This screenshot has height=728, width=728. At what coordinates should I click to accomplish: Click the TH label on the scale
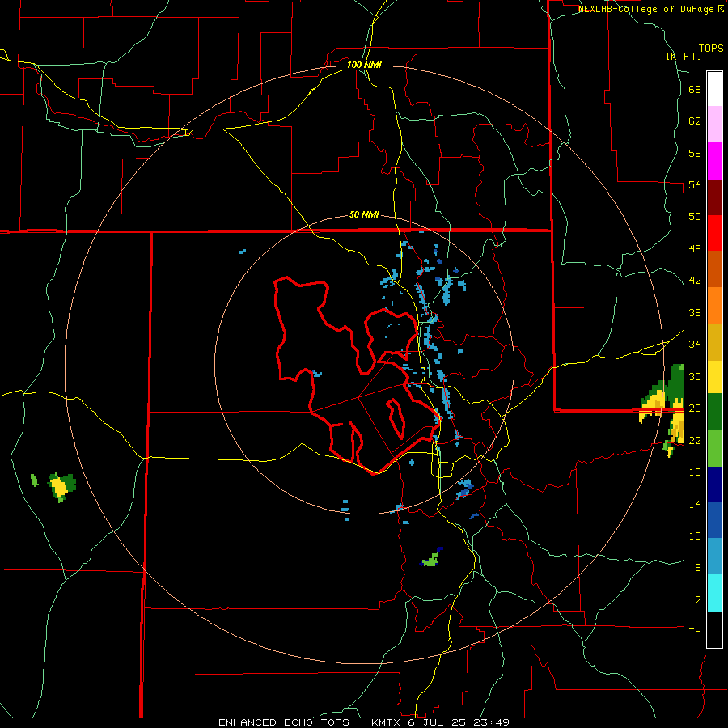(x=695, y=632)
